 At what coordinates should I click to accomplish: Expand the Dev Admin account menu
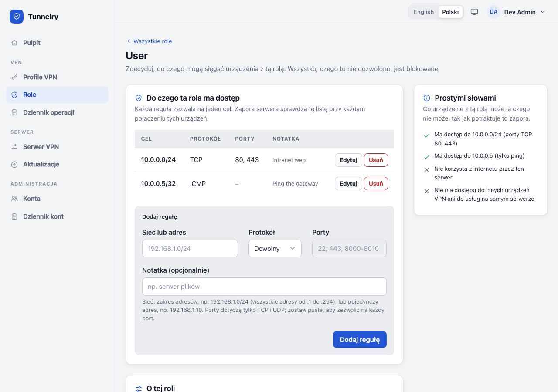517,12
